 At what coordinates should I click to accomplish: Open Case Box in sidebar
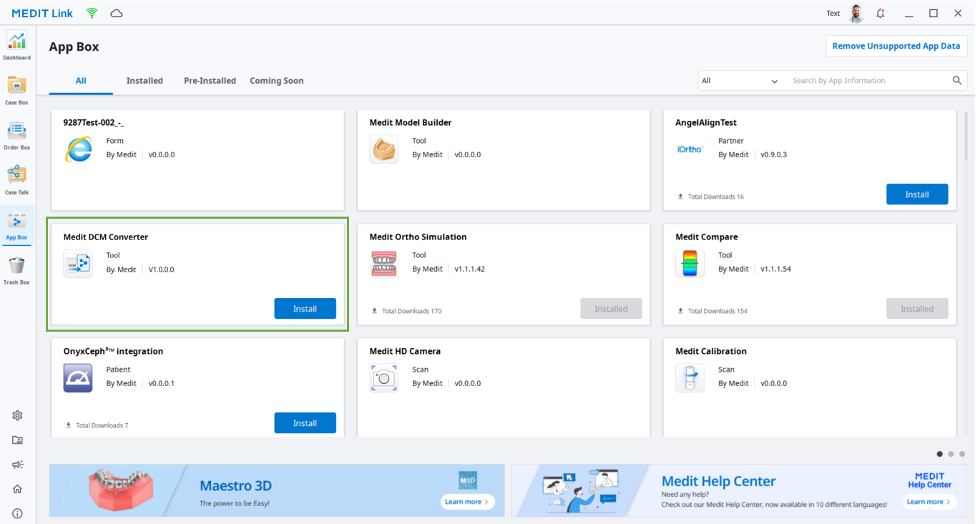(17, 90)
